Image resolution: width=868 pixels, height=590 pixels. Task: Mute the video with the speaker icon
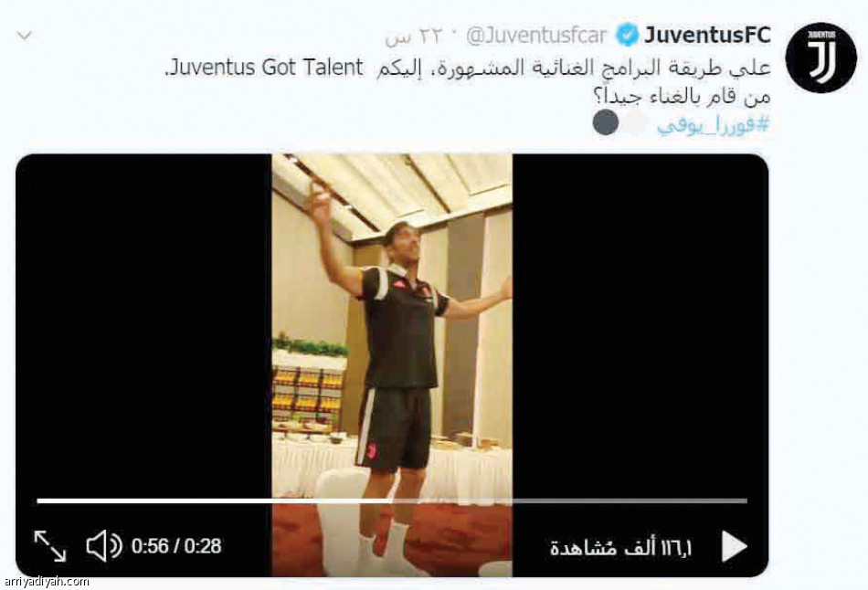click(103, 546)
